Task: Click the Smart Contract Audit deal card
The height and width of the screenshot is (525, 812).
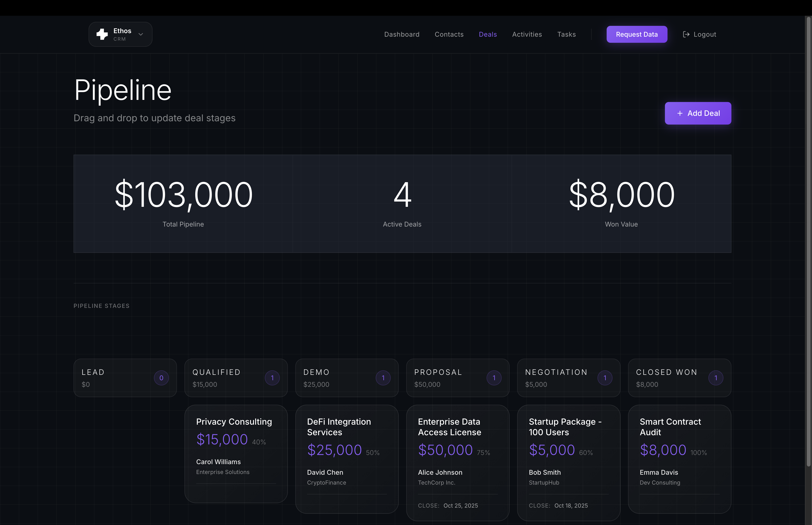Action: [679, 458]
